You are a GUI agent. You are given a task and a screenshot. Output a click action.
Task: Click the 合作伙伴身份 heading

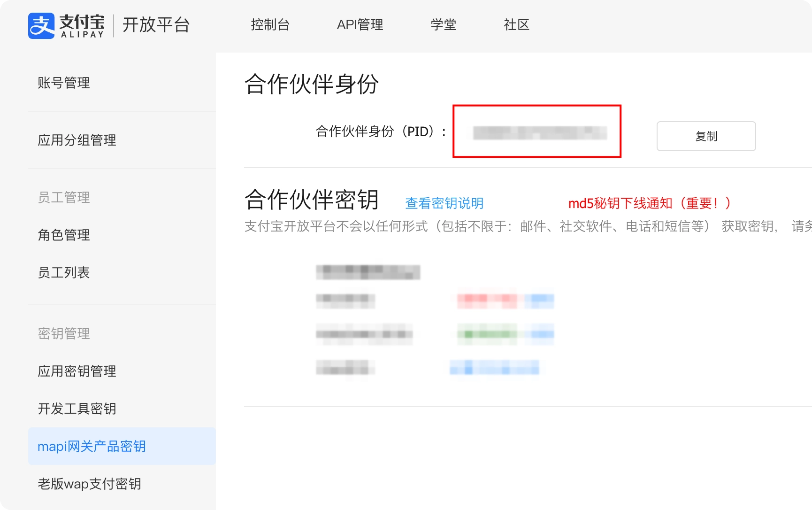[x=312, y=84]
